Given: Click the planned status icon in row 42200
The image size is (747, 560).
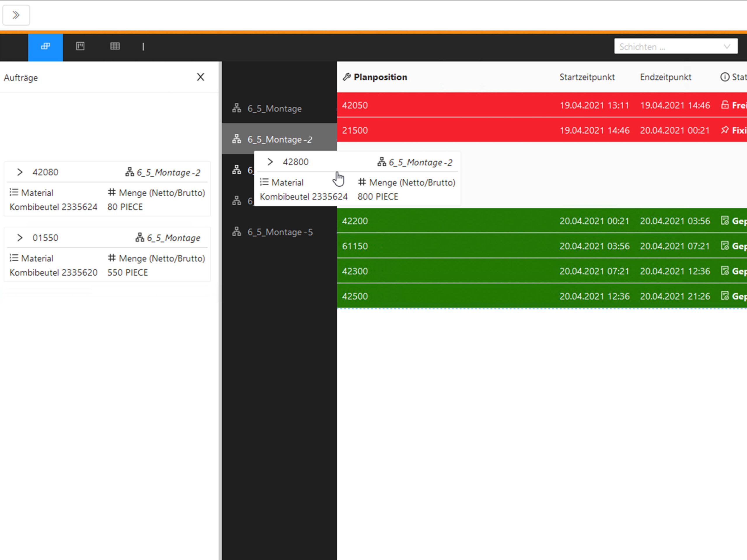Looking at the screenshot, I should click(725, 221).
